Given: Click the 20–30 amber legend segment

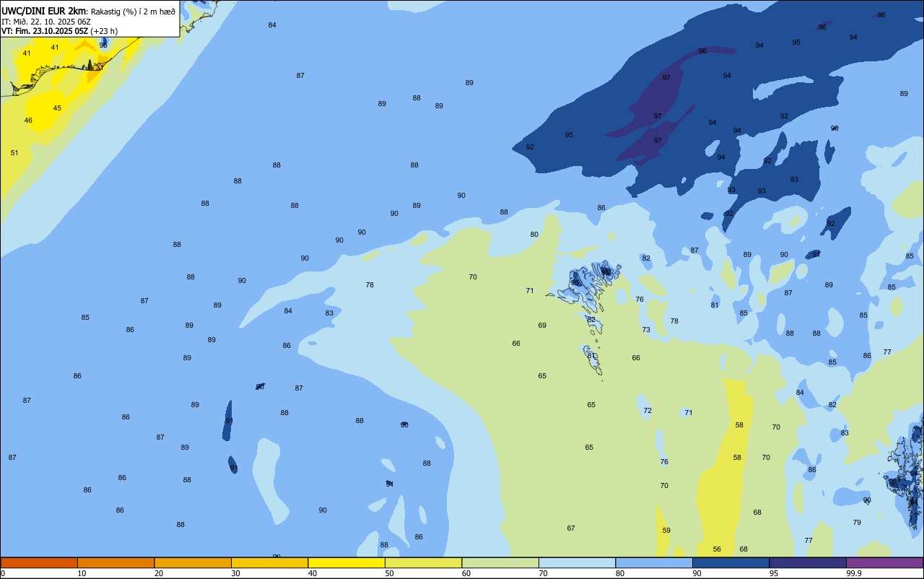Looking at the screenshot, I should (193, 562).
